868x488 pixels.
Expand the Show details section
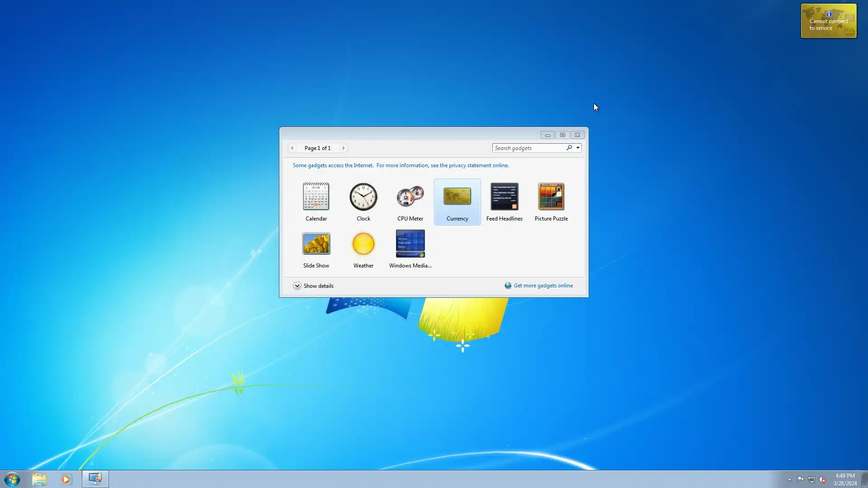pos(297,286)
